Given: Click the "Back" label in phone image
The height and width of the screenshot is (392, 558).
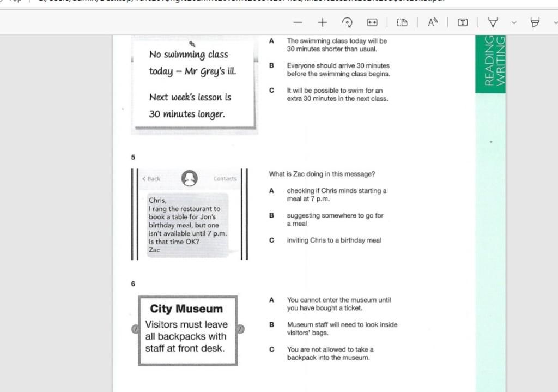Looking at the screenshot, I should click(x=151, y=179).
